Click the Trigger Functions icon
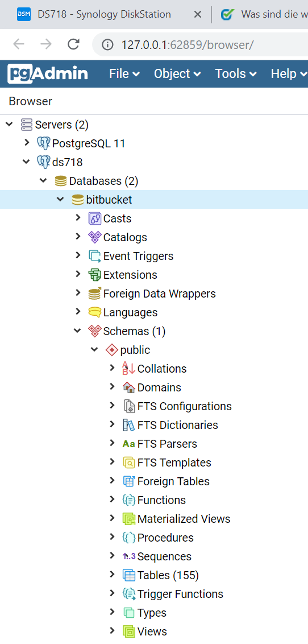 [129, 594]
